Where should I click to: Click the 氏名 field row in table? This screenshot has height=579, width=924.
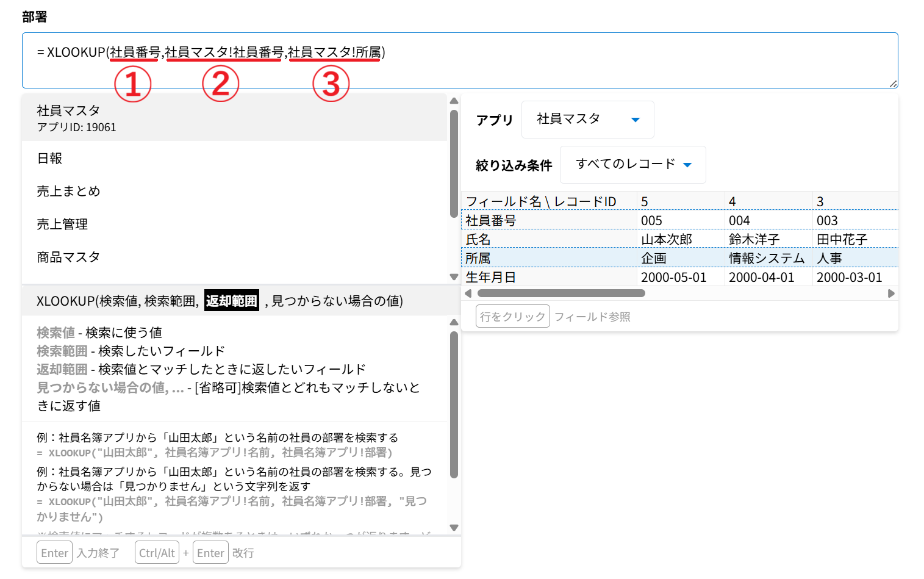(549, 239)
